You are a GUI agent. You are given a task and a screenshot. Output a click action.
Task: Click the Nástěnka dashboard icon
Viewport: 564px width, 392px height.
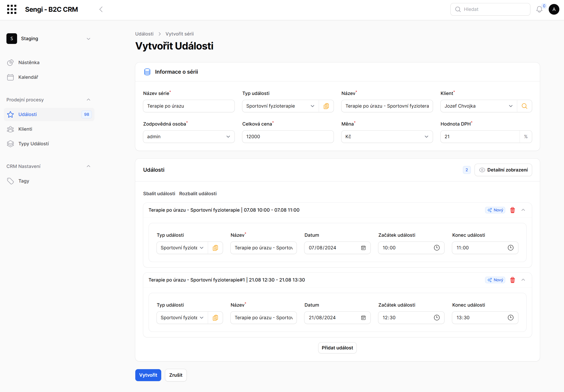click(x=10, y=63)
